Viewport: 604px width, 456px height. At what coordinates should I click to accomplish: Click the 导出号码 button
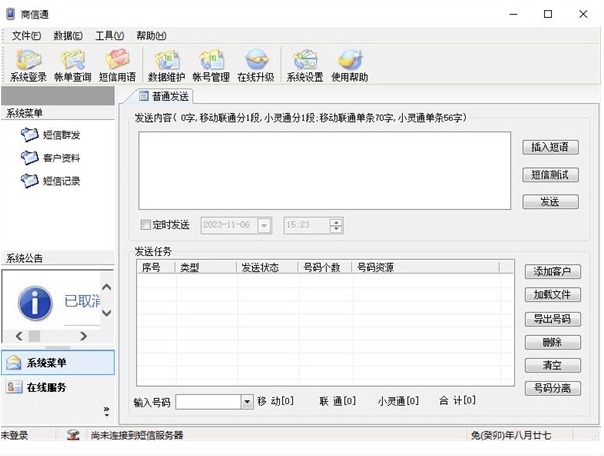[553, 319]
